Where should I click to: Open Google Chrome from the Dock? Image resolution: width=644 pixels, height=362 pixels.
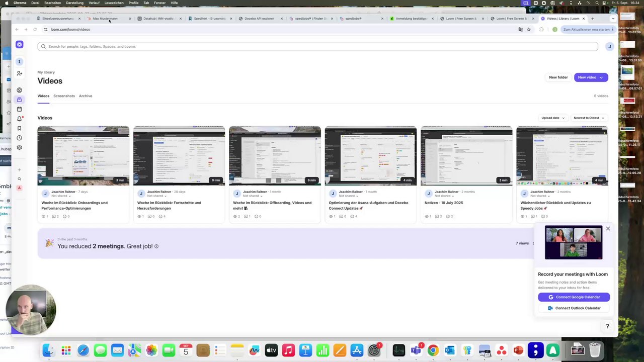pyautogui.click(x=433, y=350)
